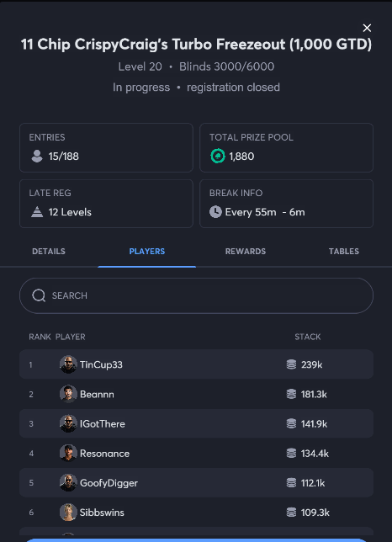Close the tournament info panel
This screenshot has height=542, width=392.
[x=367, y=28]
